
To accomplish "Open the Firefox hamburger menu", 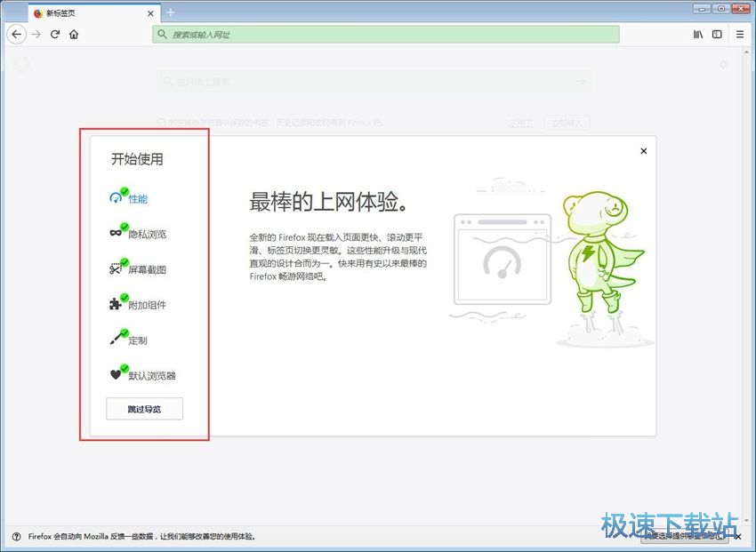I will [740, 34].
